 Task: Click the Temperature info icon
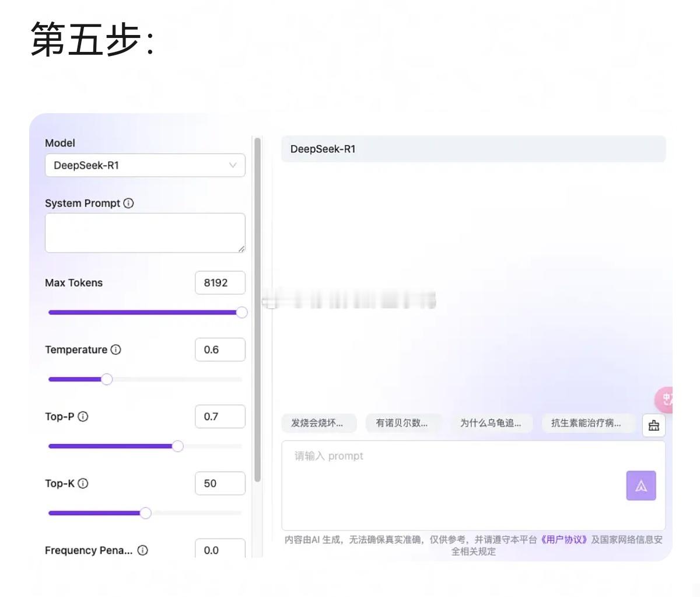coord(116,350)
